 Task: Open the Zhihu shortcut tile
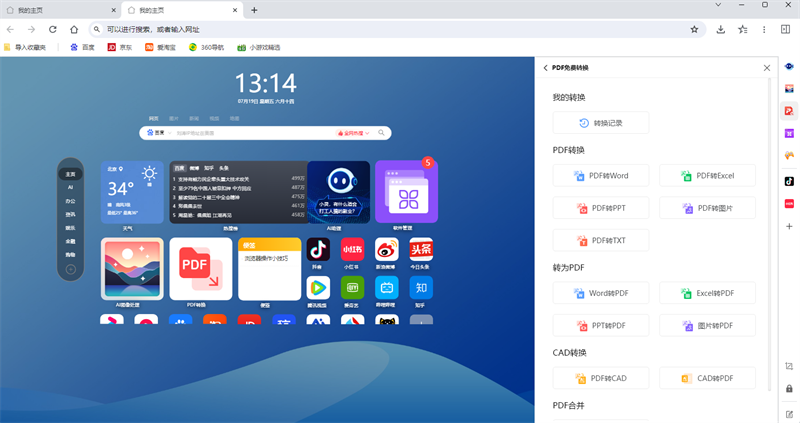420,288
